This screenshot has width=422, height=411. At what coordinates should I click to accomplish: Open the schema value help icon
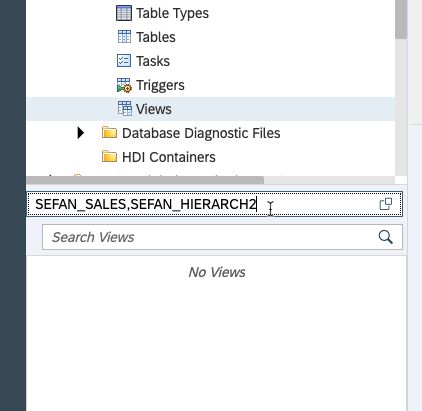386,204
